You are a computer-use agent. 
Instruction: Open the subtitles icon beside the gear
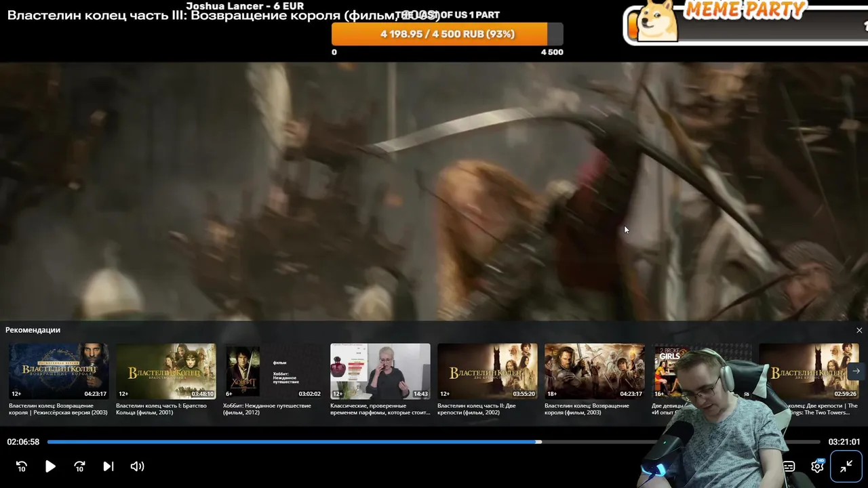point(789,466)
